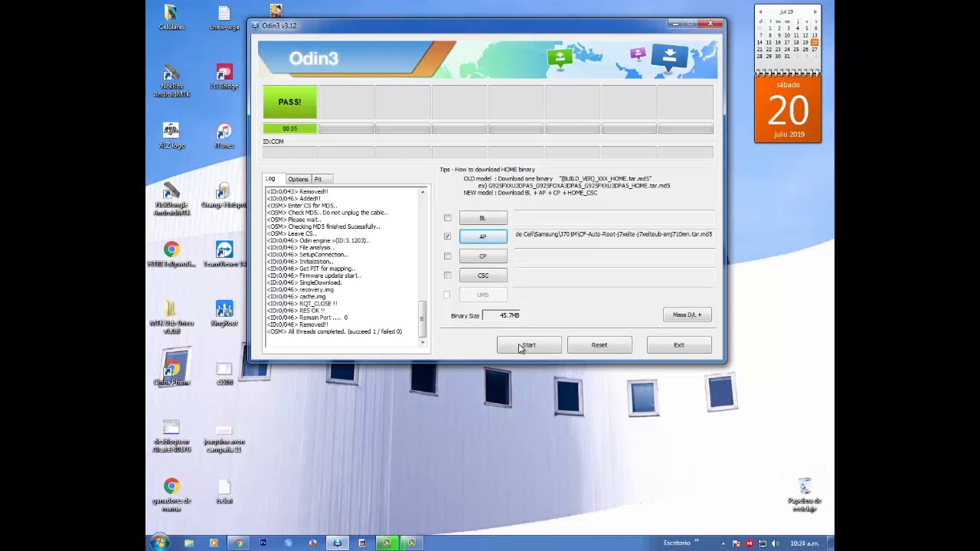Open the chew-wga file icon
Viewport: 980px width, 551px height.
click(224, 18)
